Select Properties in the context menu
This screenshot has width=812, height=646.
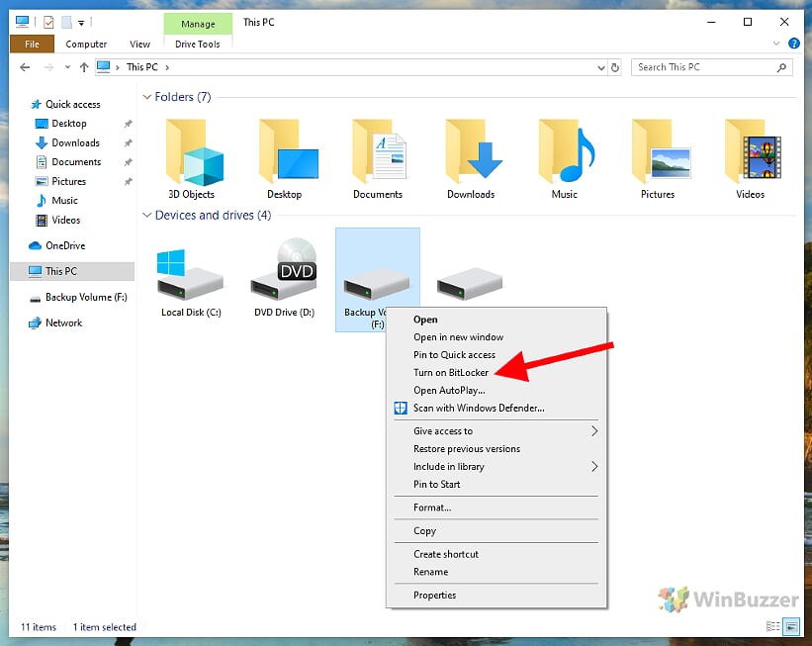pyautogui.click(x=435, y=596)
